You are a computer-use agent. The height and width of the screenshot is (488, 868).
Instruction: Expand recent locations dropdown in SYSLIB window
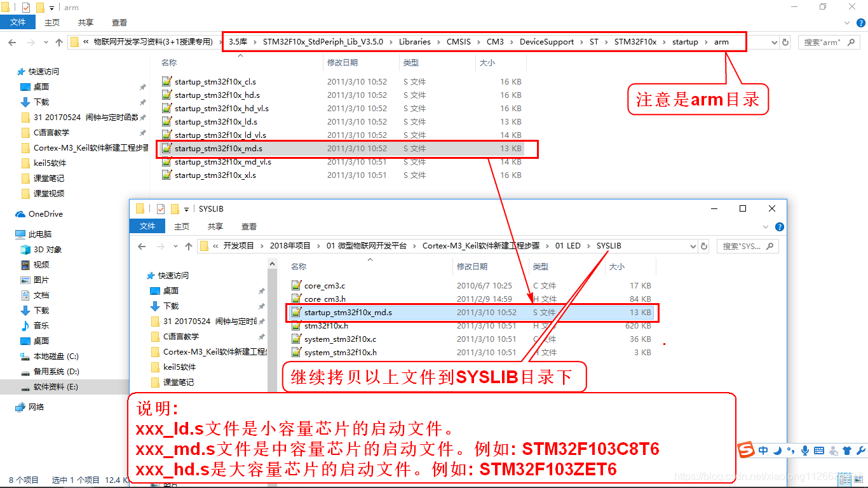pos(175,246)
